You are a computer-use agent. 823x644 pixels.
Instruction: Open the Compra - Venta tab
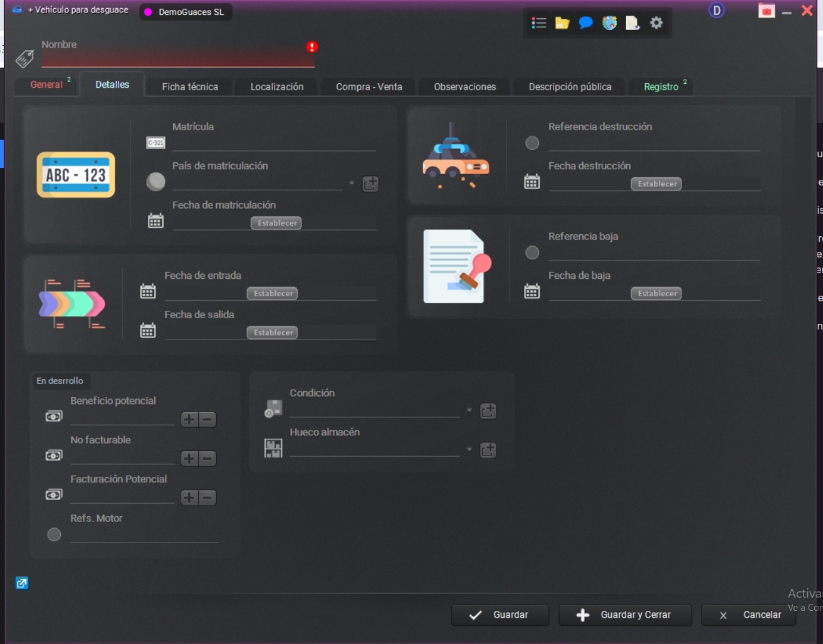click(369, 87)
